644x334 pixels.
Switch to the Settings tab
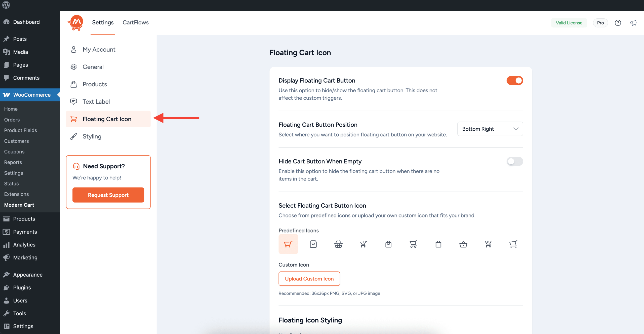pos(103,22)
